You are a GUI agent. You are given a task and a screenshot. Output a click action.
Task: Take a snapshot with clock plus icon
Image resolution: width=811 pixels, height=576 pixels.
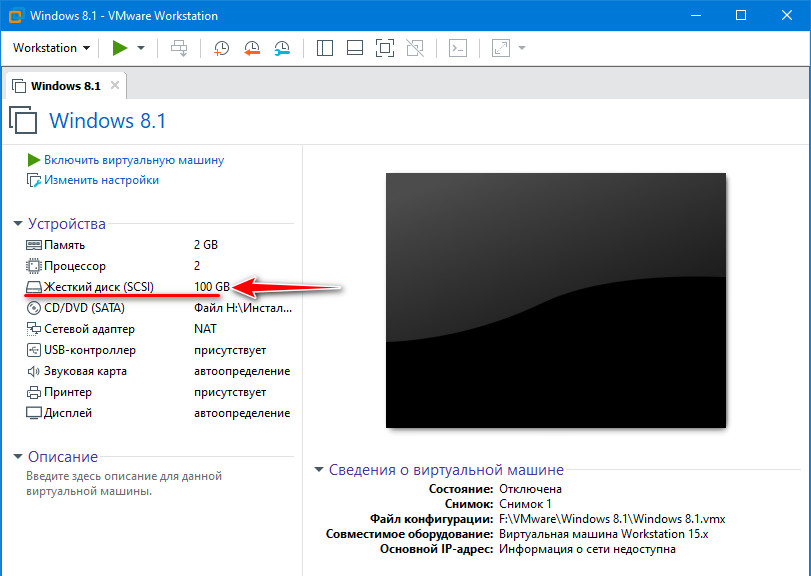[x=221, y=48]
